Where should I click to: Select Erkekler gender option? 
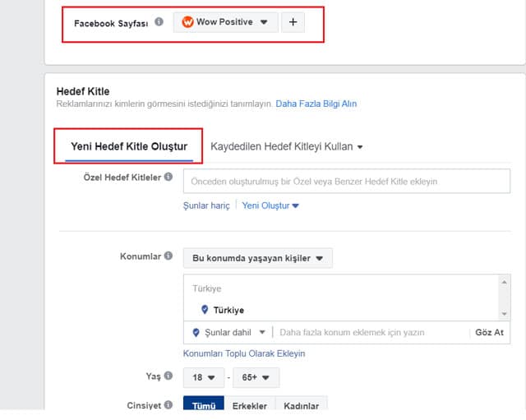[x=250, y=404]
